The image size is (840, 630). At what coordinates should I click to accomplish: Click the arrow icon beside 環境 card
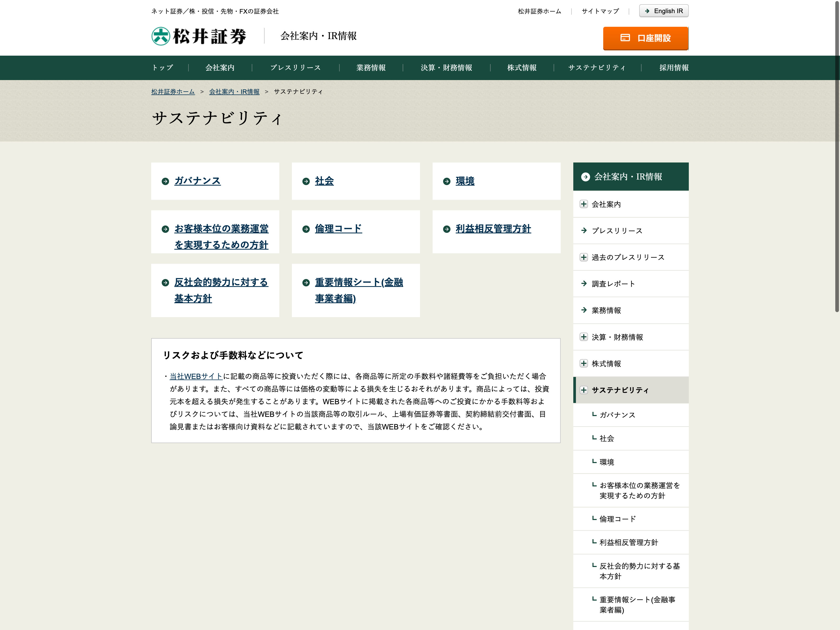click(x=447, y=182)
